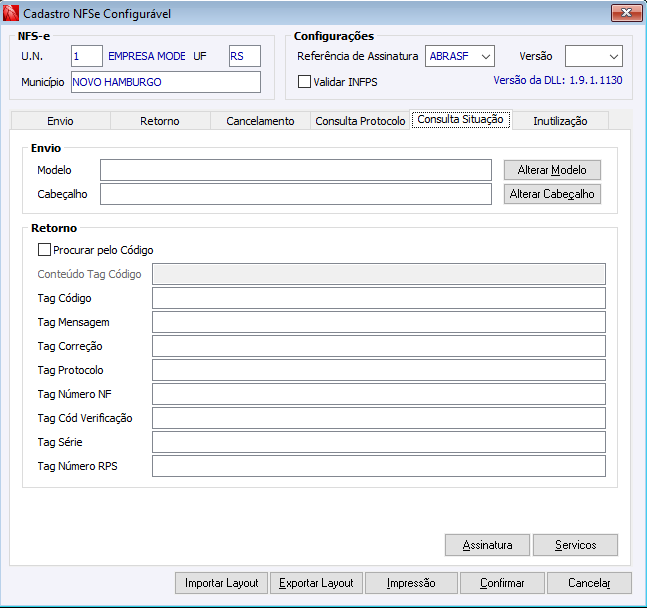The width and height of the screenshot is (647, 608).
Task: Click the Município field NOVO HAMBURGO
Action: click(x=166, y=82)
